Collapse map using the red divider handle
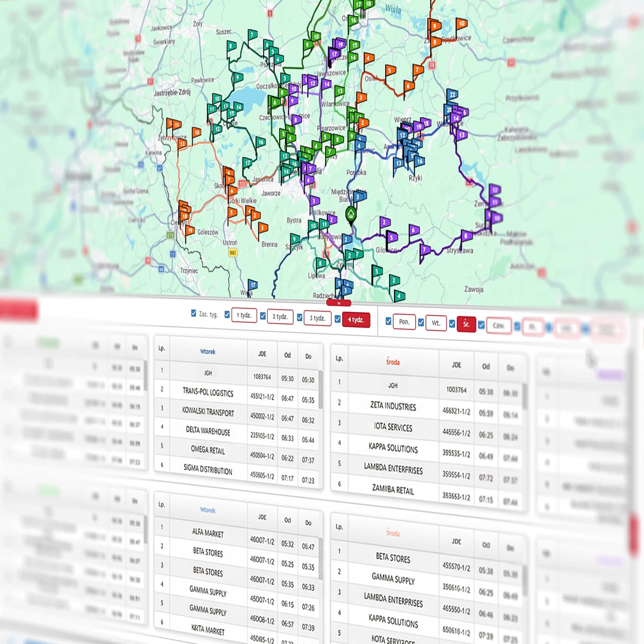The height and width of the screenshot is (644, 644). (339, 303)
